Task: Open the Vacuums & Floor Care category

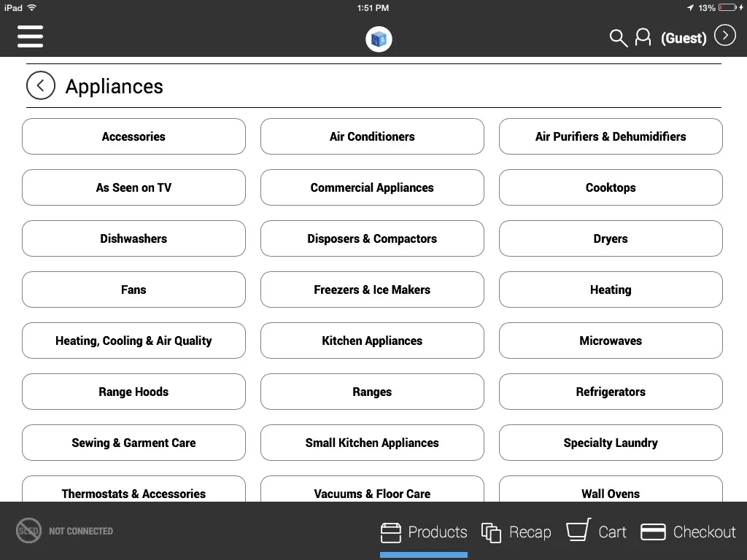Action: click(372, 489)
